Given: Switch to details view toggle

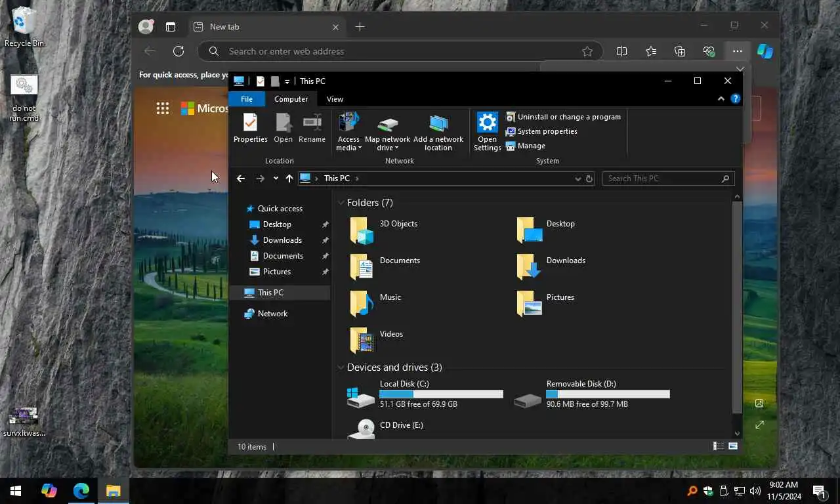Looking at the screenshot, I should [719, 446].
